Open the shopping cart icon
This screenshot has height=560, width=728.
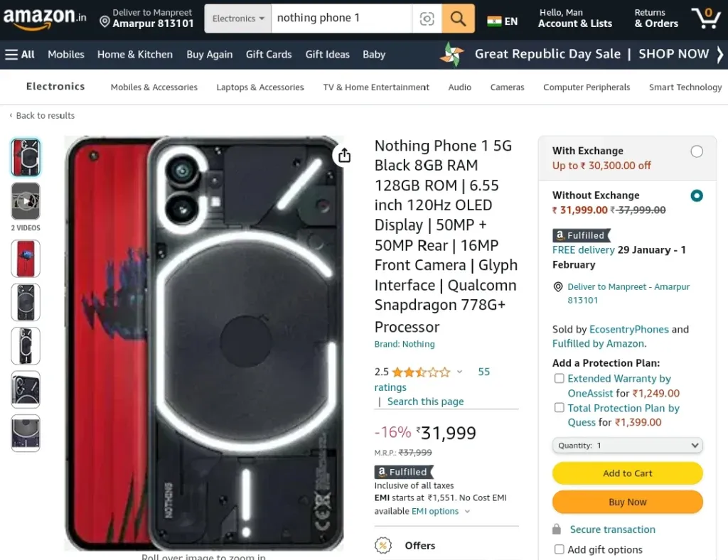pyautogui.click(x=706, y=18)
